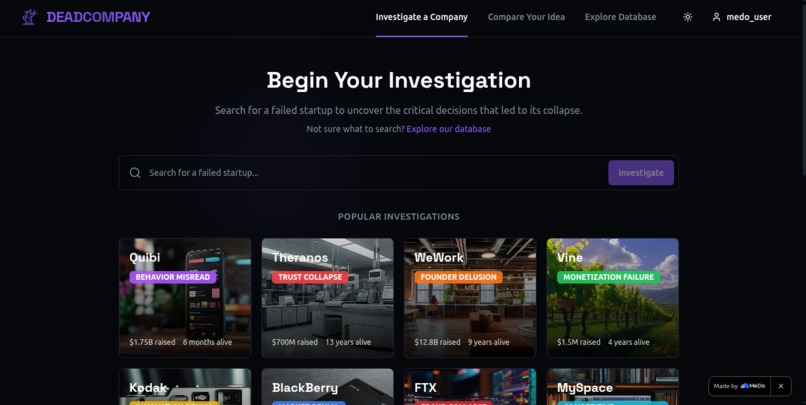Open the FTX card
The image size is (806, 405).
click(470, 386)
